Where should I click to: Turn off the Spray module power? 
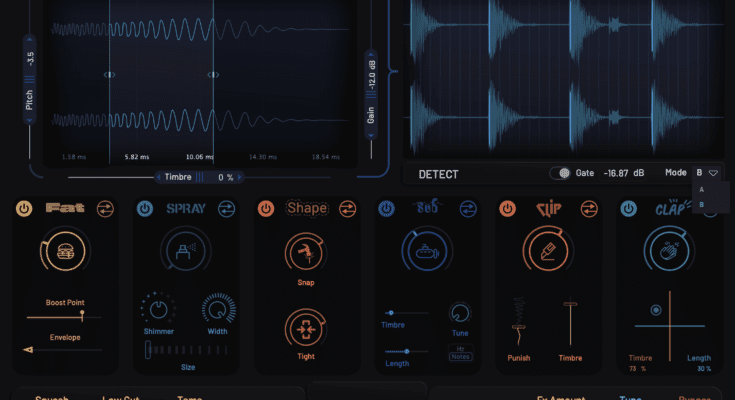pyautogui.click(x=144, y=209)
